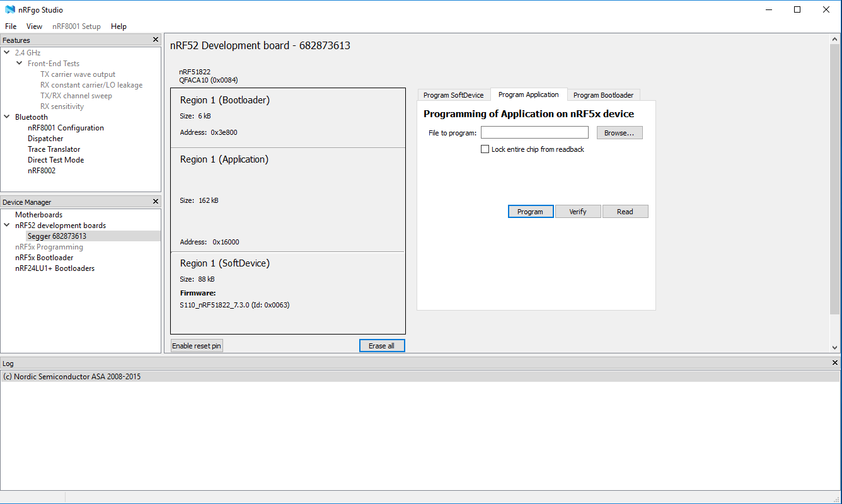Close the Device Manager panel

click(156, 202)
